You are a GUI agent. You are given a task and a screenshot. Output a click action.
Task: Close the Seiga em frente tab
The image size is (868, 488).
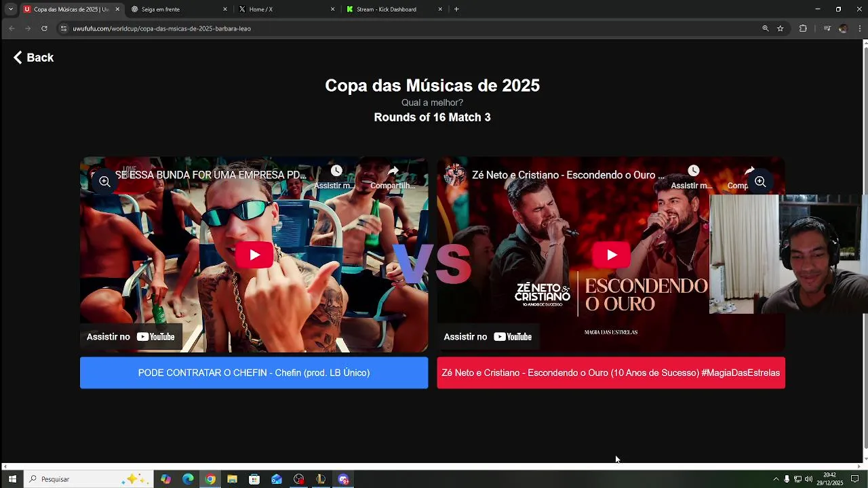[225, 9]
